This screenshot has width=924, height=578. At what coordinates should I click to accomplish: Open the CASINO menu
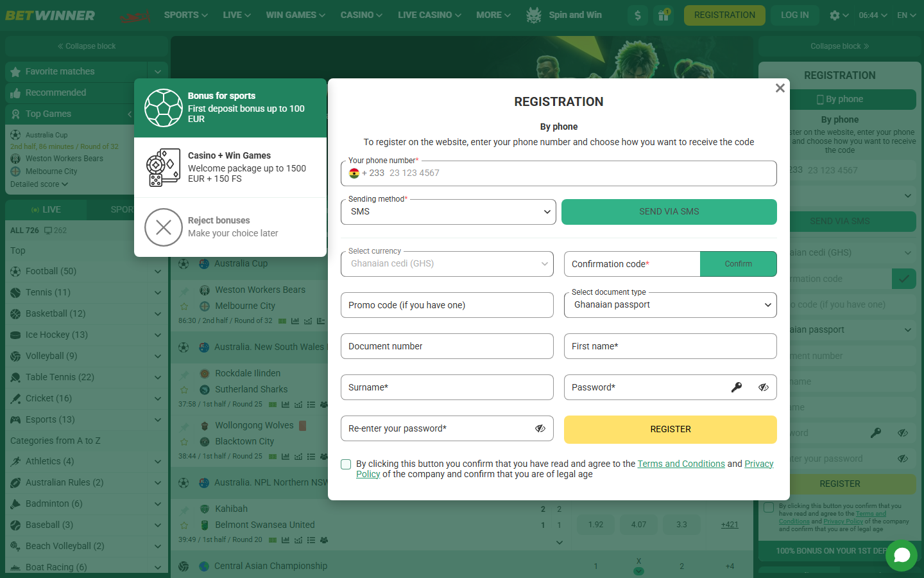pyautogui.click(x=361, y=15)
